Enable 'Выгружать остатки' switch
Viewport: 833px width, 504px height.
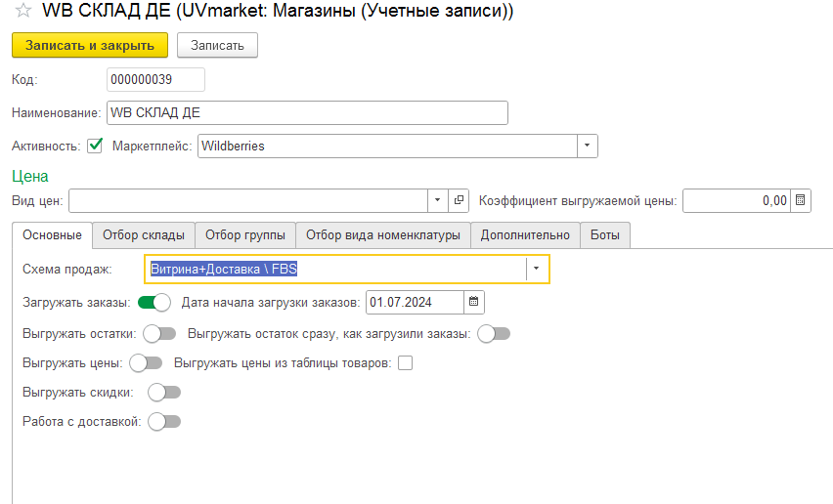159,334
